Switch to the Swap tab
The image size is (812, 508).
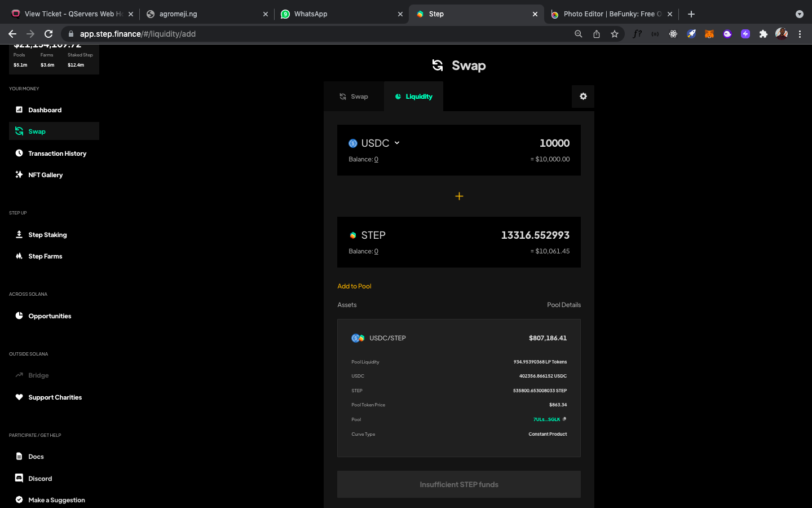click(354, 97)
